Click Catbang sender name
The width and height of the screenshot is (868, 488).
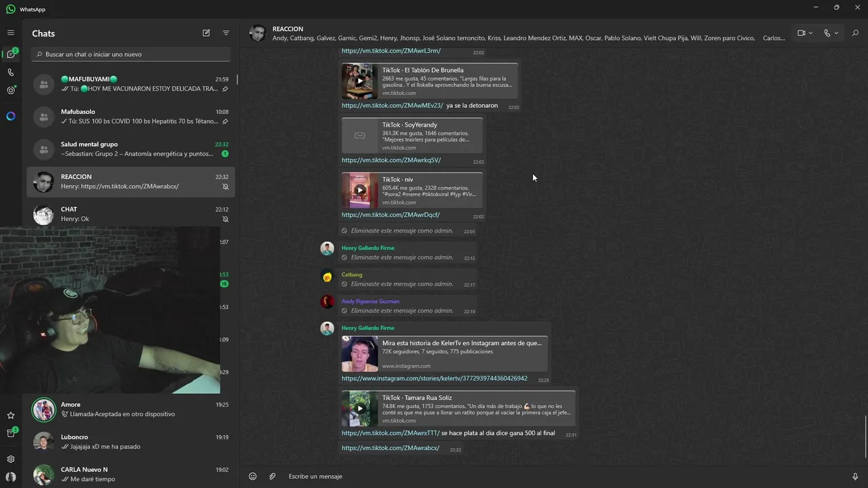tap(352, 274)
